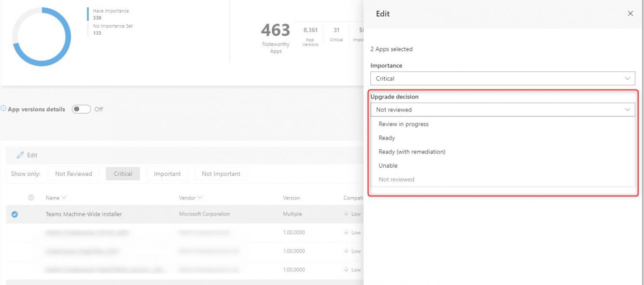Viewport: 644px width, 285px height.
Task: Select the Review in progress option
Action: point(403,124)
